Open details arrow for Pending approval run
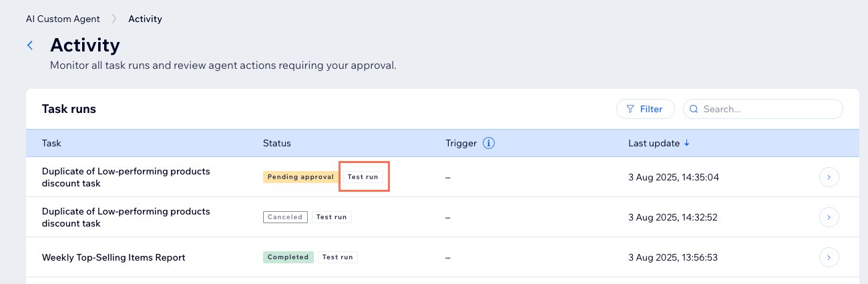868x284 pixels. point(829,177)
